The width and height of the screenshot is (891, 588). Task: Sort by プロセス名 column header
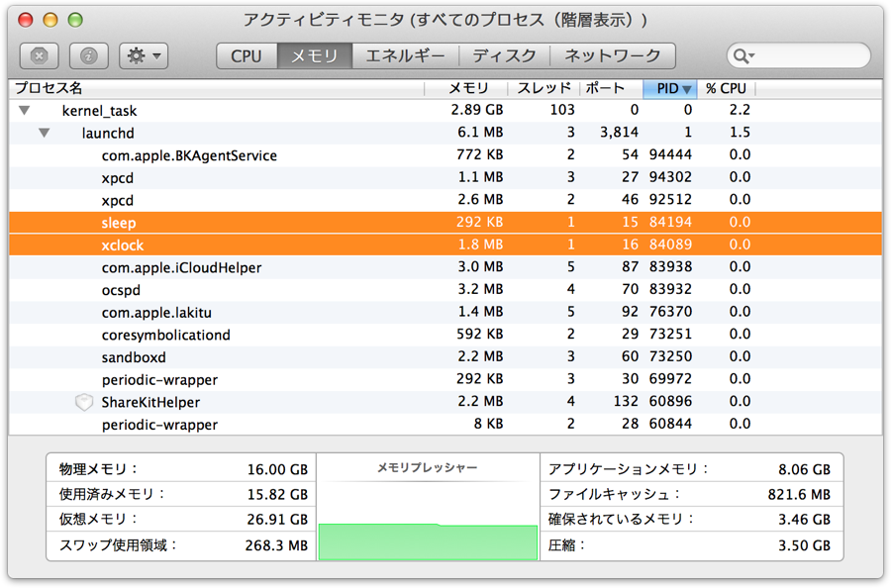[x=216, y=89]
